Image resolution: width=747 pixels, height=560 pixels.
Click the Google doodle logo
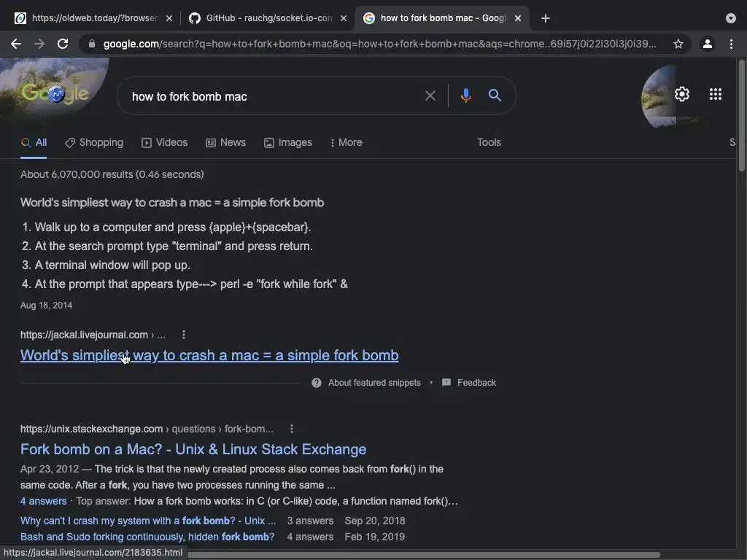click(x=55, y=93)
